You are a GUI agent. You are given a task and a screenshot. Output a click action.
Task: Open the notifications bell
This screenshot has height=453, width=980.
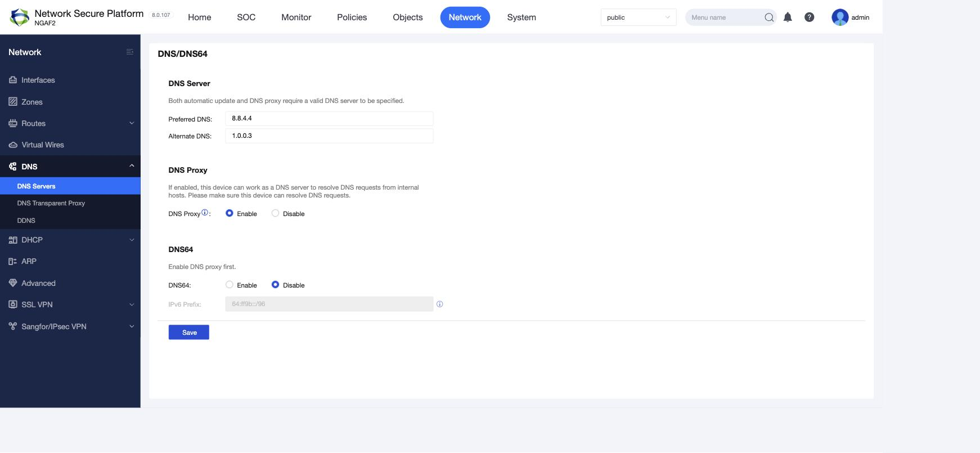tap(788, 17)
